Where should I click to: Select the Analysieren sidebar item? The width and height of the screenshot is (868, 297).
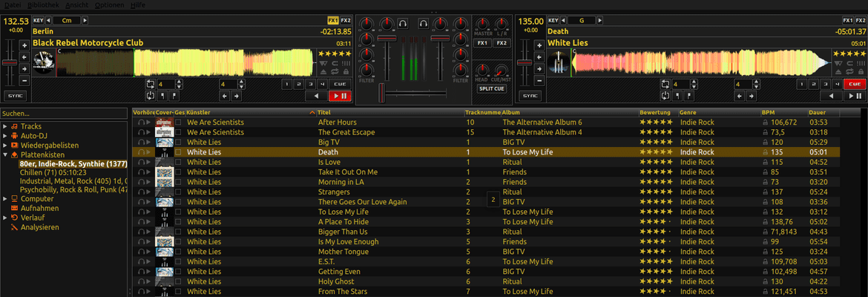[x=40, y=227]
